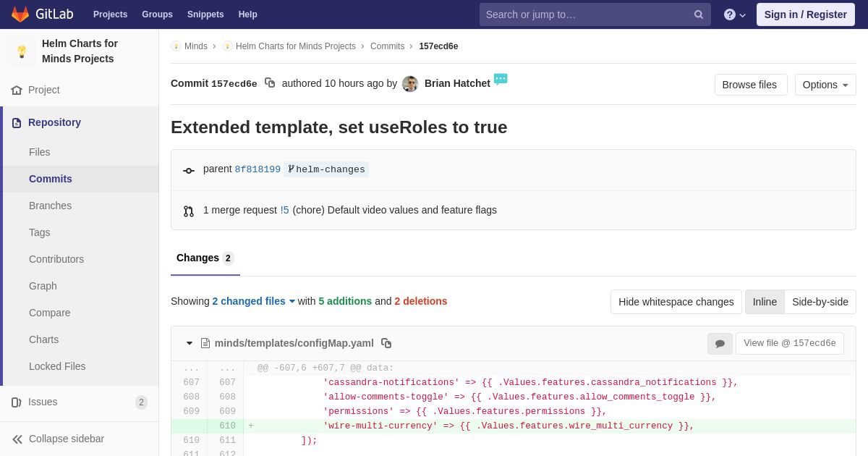Screen dimensions: 868x456
Task: Collapse the sidebar
Action: (59, 439)
